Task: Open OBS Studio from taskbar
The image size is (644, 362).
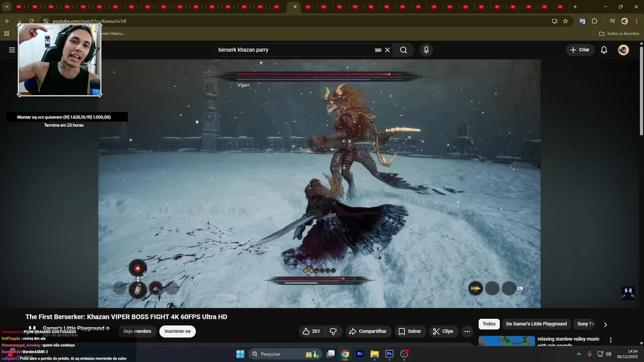Action: 404,354
